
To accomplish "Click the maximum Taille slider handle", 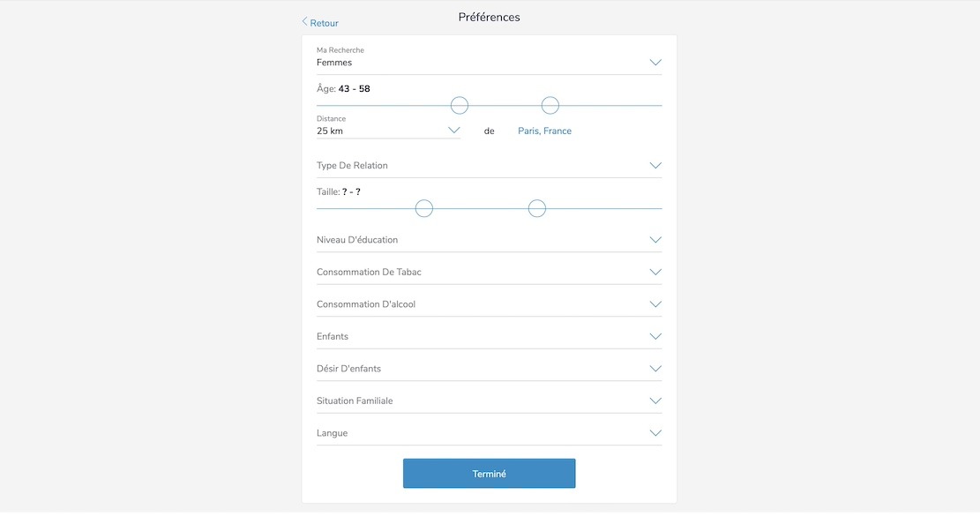I will (537, 209).
